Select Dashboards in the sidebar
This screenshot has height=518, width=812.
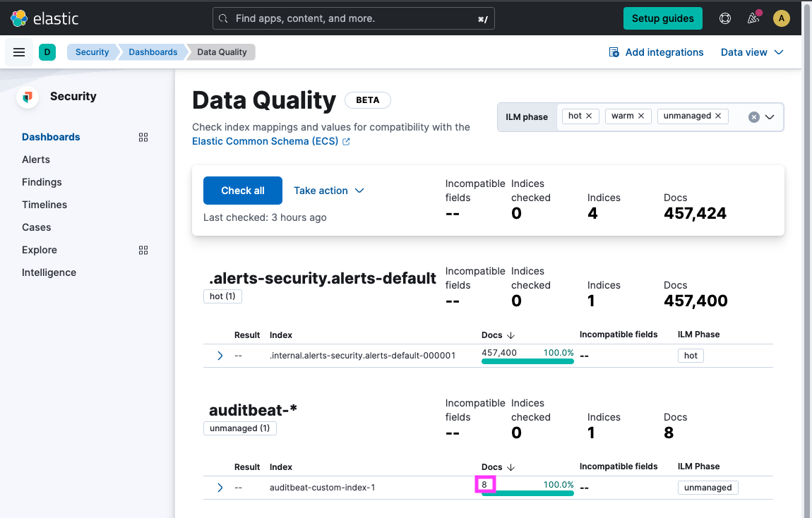51,137
